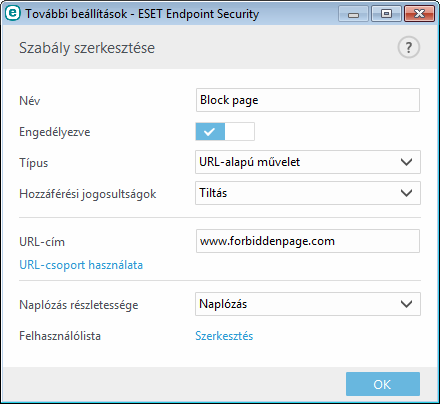440x404 pixels.
Task: Click the chevron arrow of the Típus combo box
Action: tap(406, 162)
